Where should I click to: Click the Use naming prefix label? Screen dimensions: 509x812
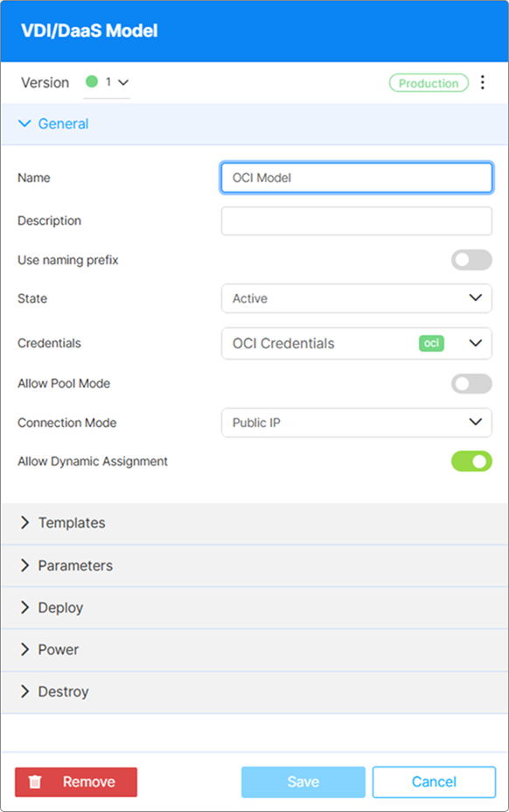tap(68, 260)
